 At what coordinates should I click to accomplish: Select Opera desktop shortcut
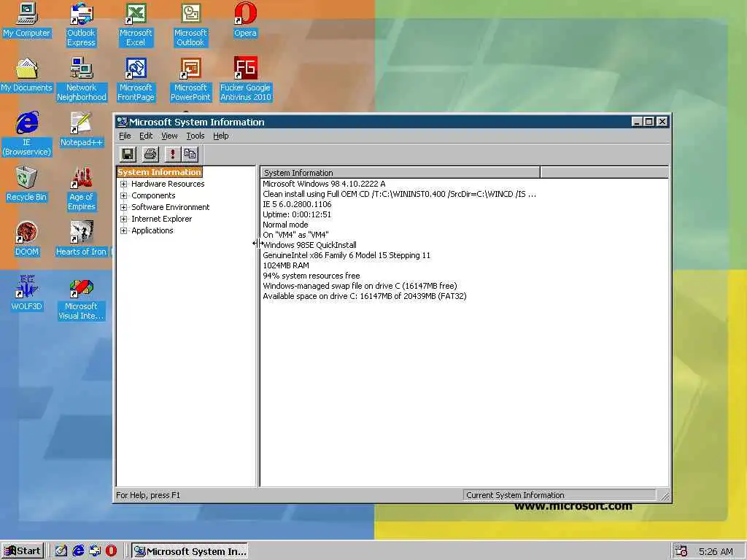245,21
